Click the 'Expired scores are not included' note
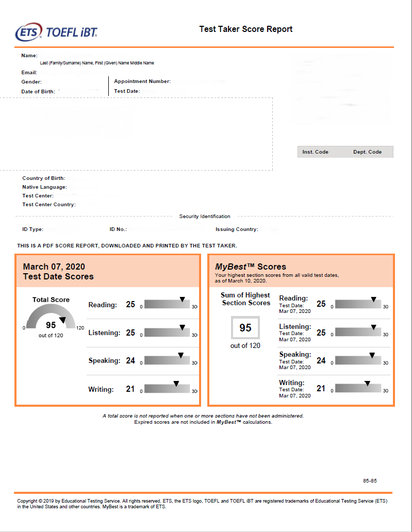 (x=203, y=422)
